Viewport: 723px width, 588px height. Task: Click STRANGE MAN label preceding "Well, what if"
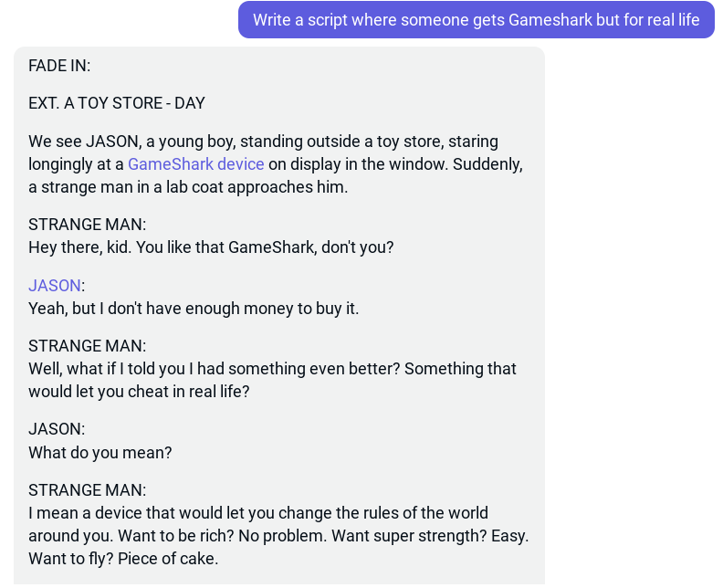click(x=87, y=346)
